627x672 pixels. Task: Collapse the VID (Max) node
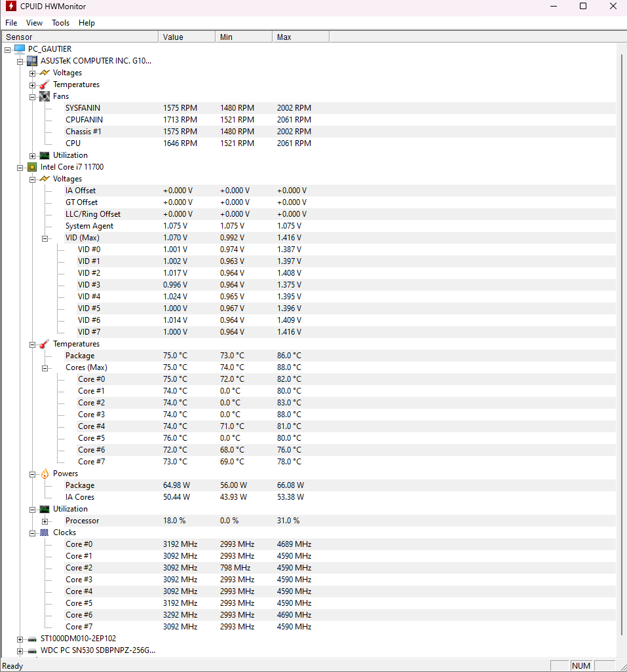(45, 238)
